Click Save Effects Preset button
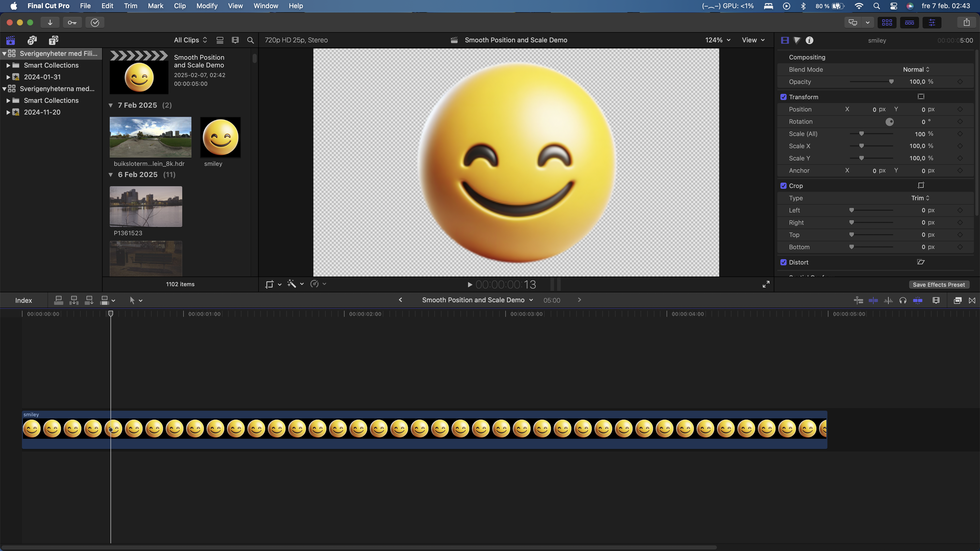This screenshot has width=980, height=551. pos(939,285)
